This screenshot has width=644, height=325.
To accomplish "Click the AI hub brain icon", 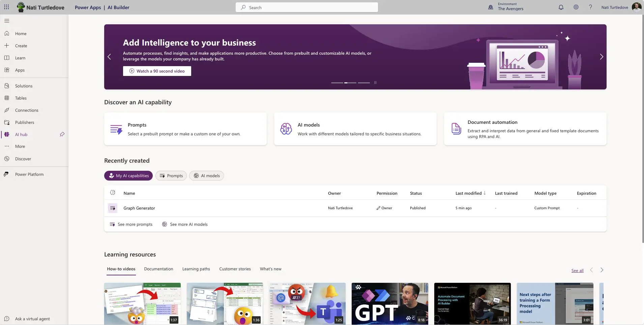I will (7, 134).
